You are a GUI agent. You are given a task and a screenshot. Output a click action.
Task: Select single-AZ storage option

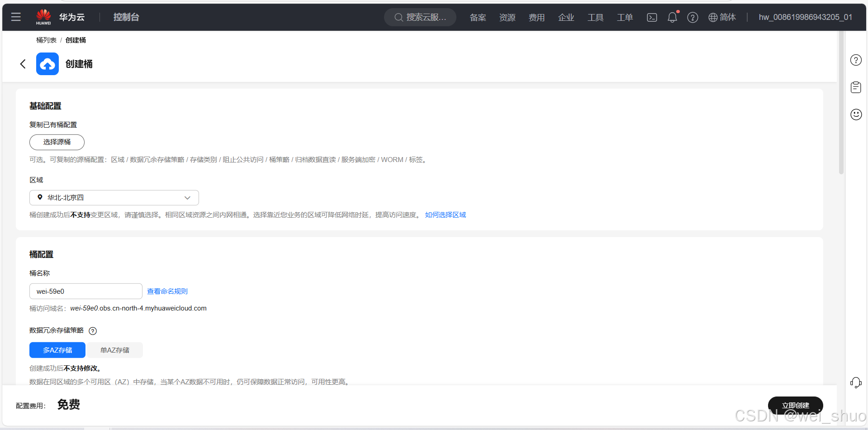(x=115, y=350)
